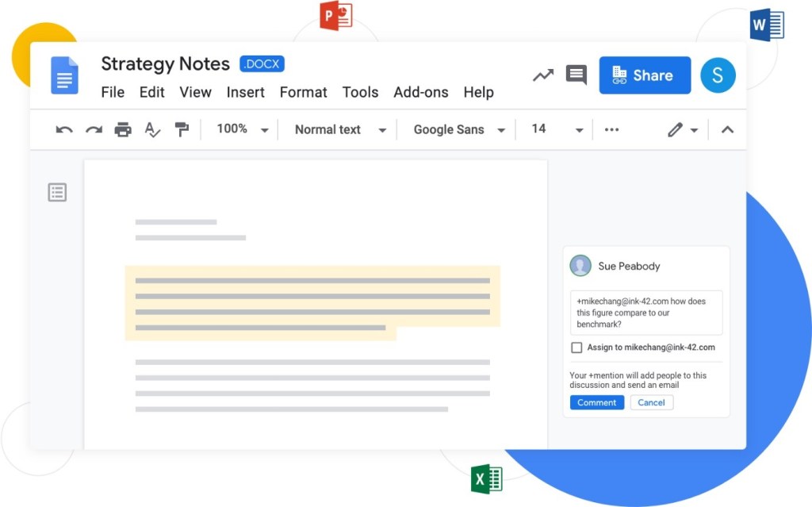
Task: Click the Excel icon at bottom
Action: coord(487,479)
